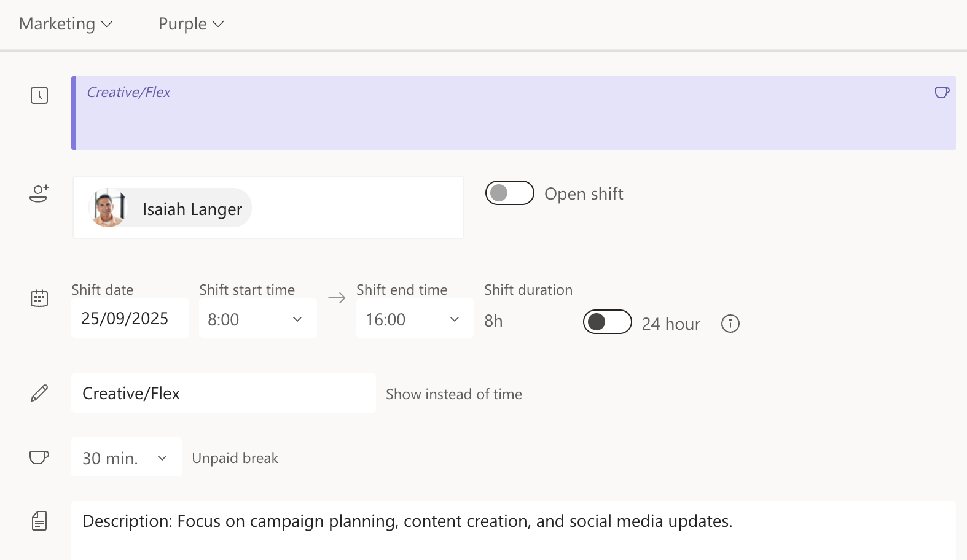Open the Shift start time dropdown

[x=257, y=319]
